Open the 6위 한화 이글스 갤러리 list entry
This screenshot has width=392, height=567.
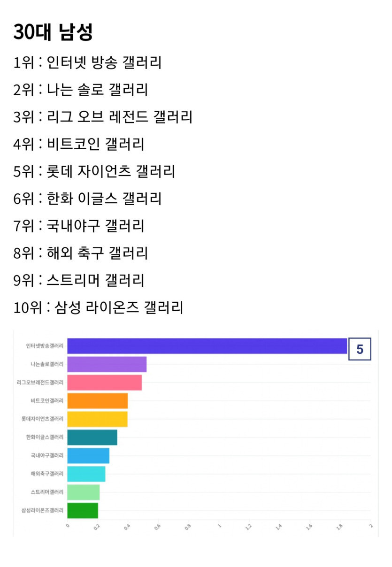(87, 199)
